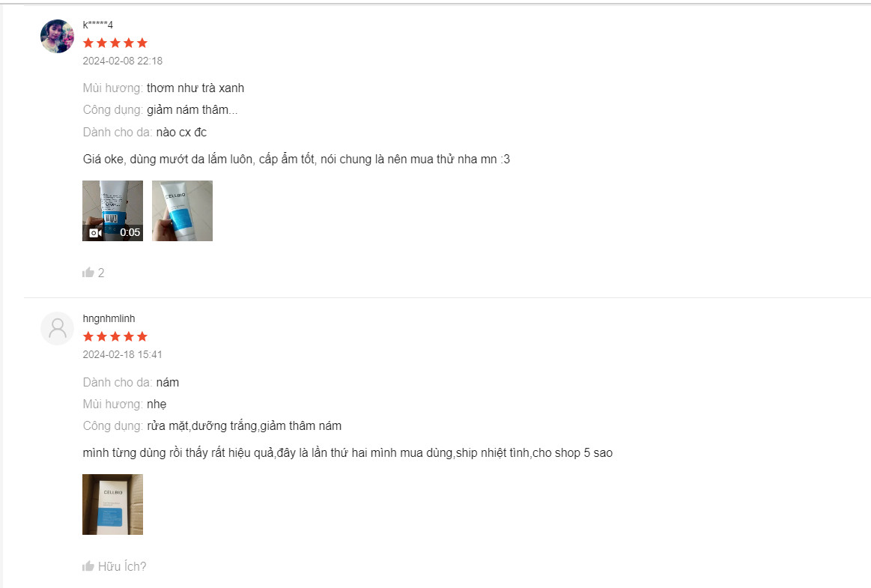This screenshot has height=588, width=871.
Task: Open username hngnhmlinh profile link
Action: coord(109,318)
